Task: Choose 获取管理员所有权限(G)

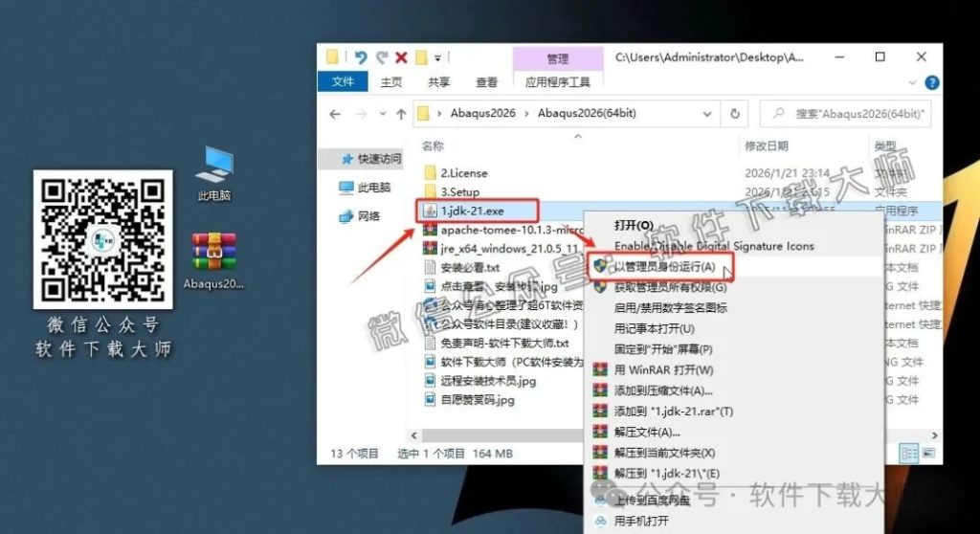Action: point(670,287)
